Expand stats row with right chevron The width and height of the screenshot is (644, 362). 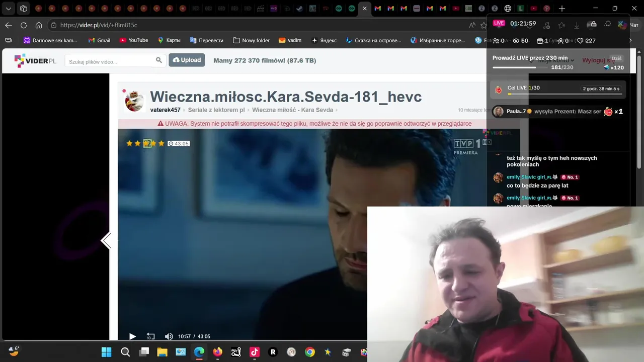tap(629, 41)
